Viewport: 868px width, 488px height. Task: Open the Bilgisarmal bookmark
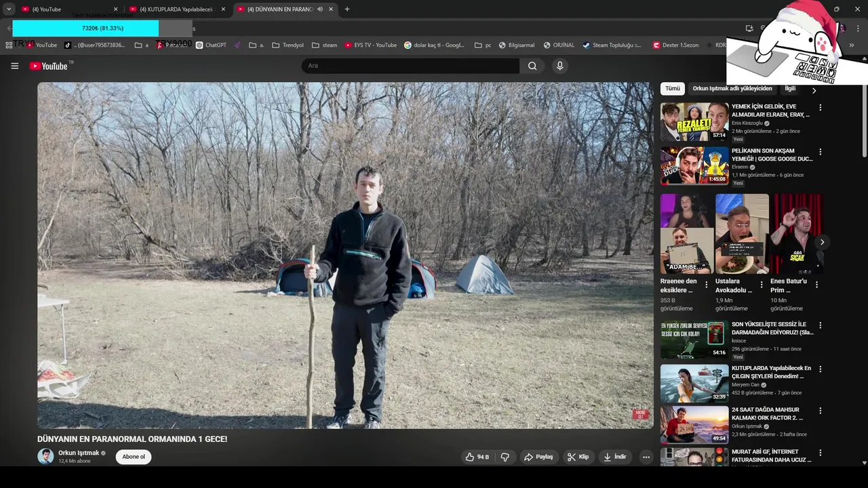pos(517,45)
